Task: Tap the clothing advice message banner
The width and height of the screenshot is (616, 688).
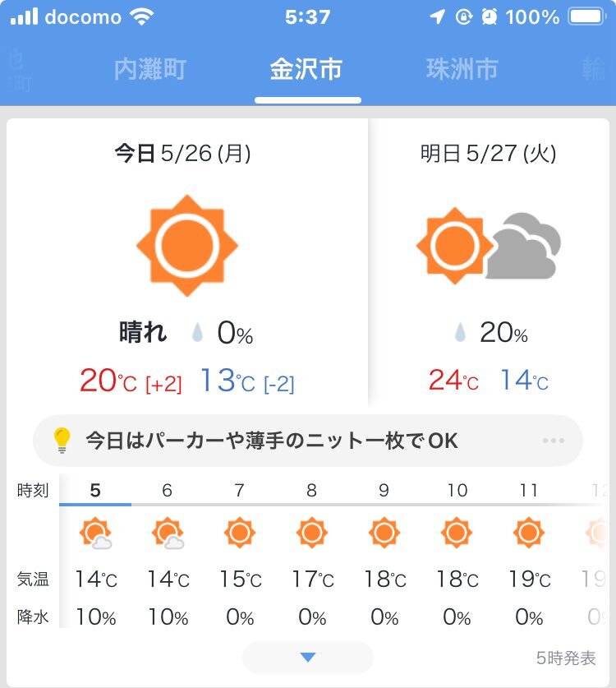Action: click(x=308, y=441)
